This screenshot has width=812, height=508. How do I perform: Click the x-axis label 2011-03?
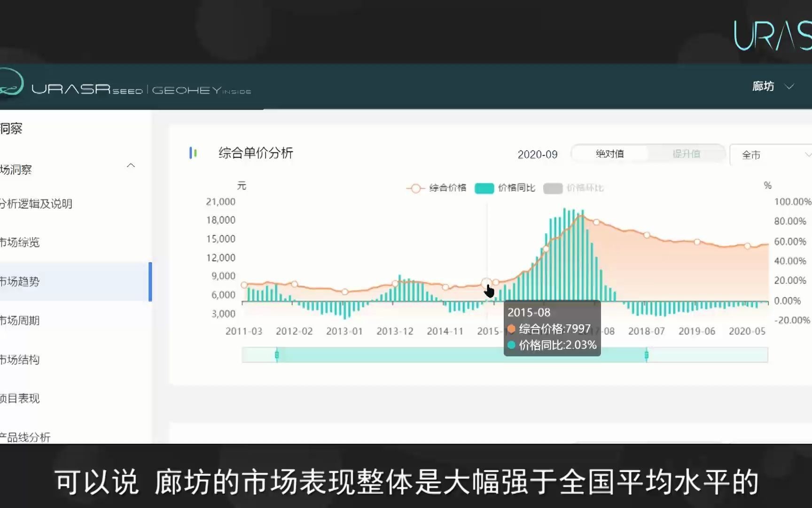click(244, 331)
